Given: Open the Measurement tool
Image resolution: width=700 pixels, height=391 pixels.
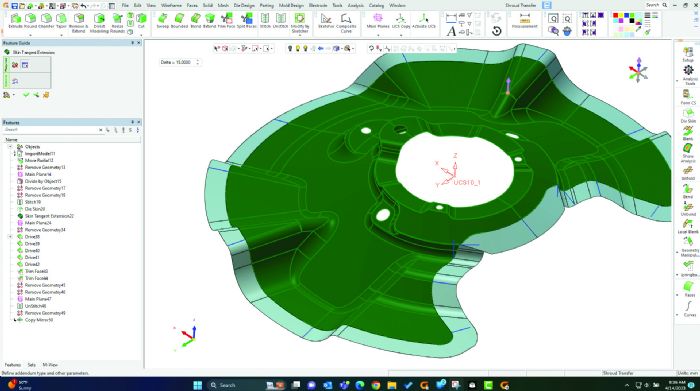Looking at the screenshot, I should coord(525,21).
